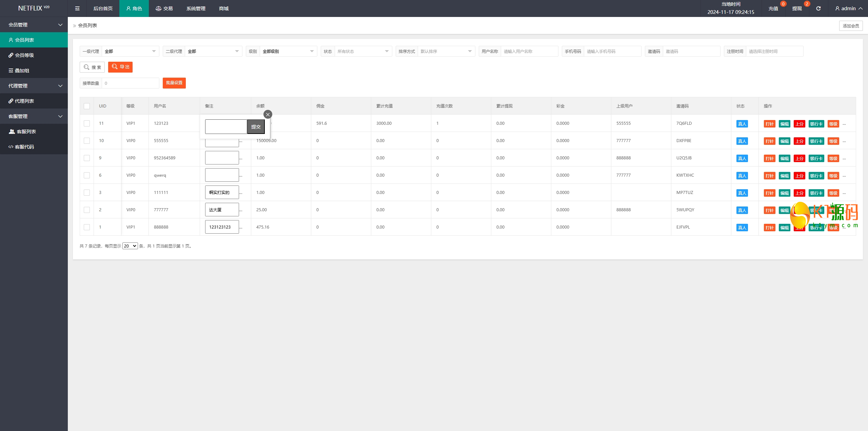Switch to the 交易 top menu
The image size is (868, 431).
tap(164, 8)
